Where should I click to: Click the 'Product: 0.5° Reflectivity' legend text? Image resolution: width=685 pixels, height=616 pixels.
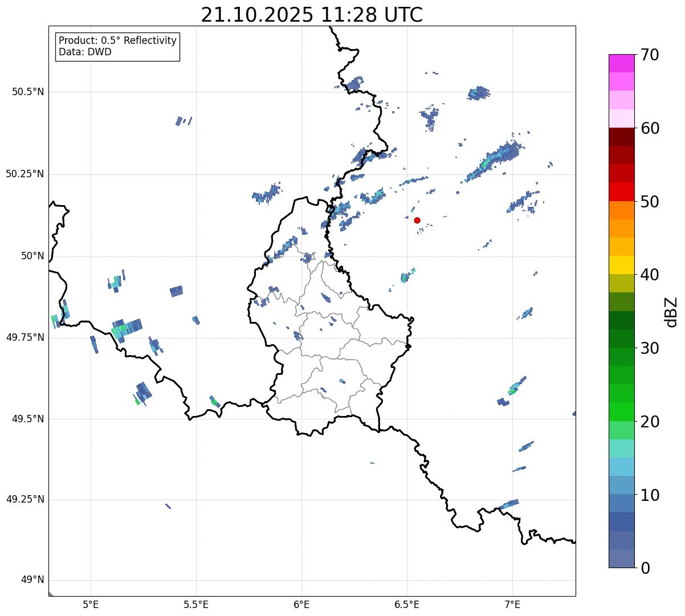[118, 40]
